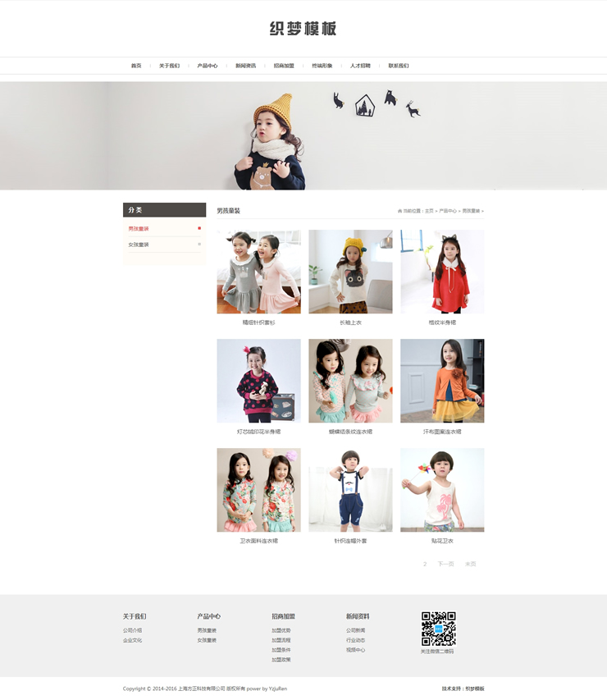
Task: Click the red marker beside 男孩童装 in sidebar
Action: click(x=199, y=228)
